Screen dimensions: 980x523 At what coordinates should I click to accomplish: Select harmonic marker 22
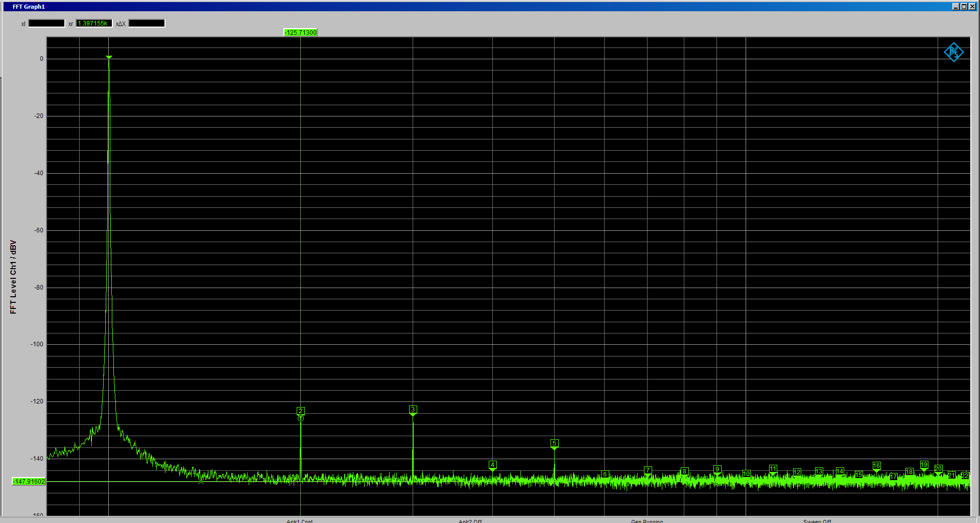[965, 476]
